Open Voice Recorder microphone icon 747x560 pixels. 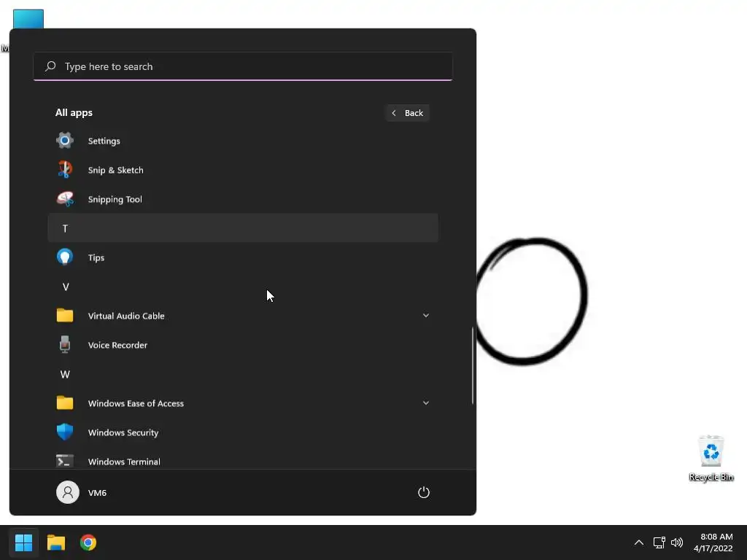tap(65, 344)
